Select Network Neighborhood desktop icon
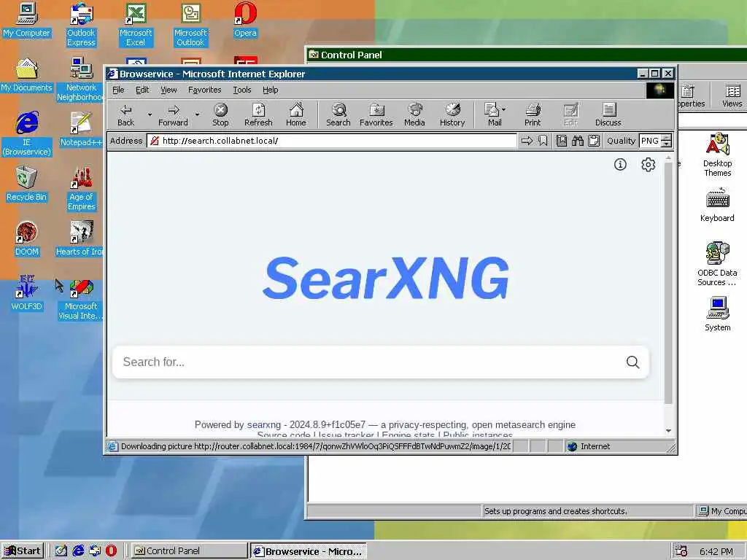 tap(80, 79)
